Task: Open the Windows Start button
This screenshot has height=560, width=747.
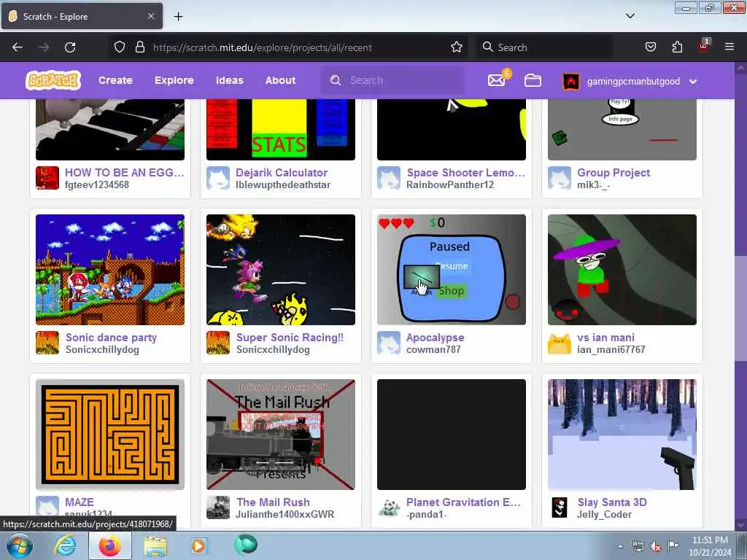Action: (x=20, y=545)
